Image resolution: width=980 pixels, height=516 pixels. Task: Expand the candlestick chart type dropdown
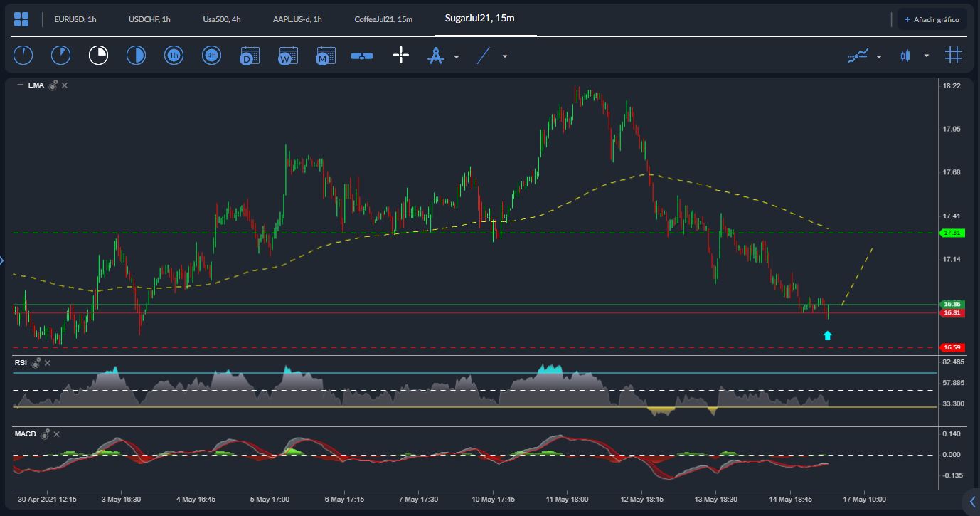[x=926, y=56]
